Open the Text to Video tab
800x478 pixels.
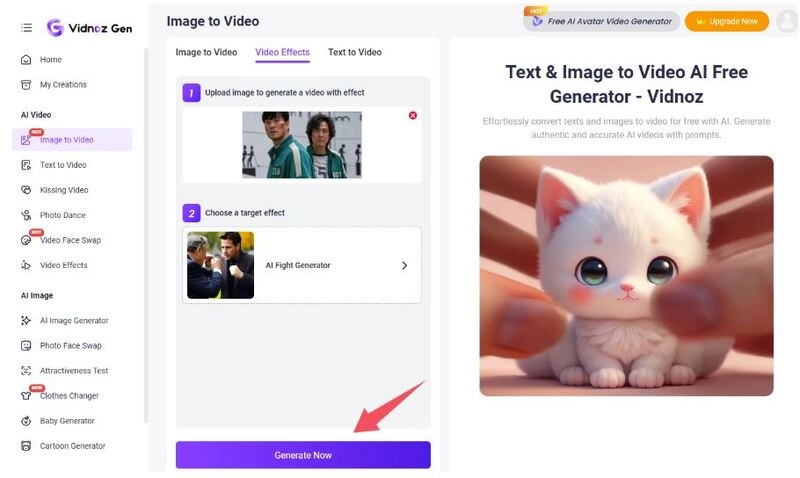tap(355, 52)
